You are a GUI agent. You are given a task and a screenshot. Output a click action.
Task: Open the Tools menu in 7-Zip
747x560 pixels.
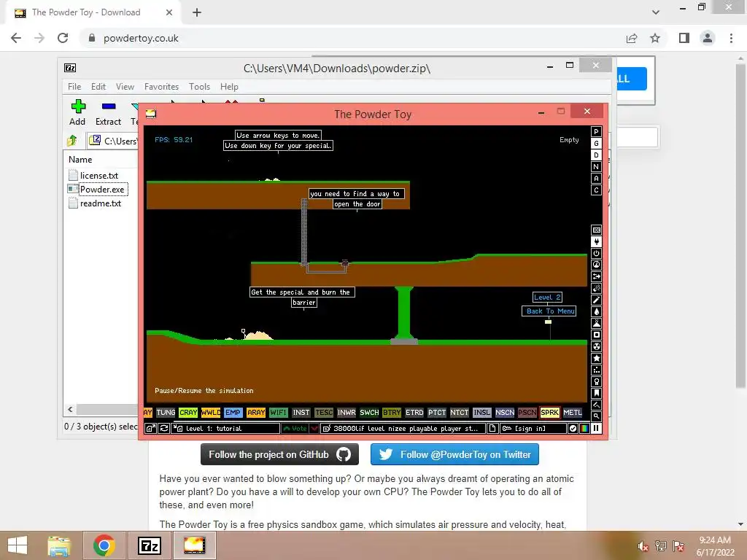[199, 87]
